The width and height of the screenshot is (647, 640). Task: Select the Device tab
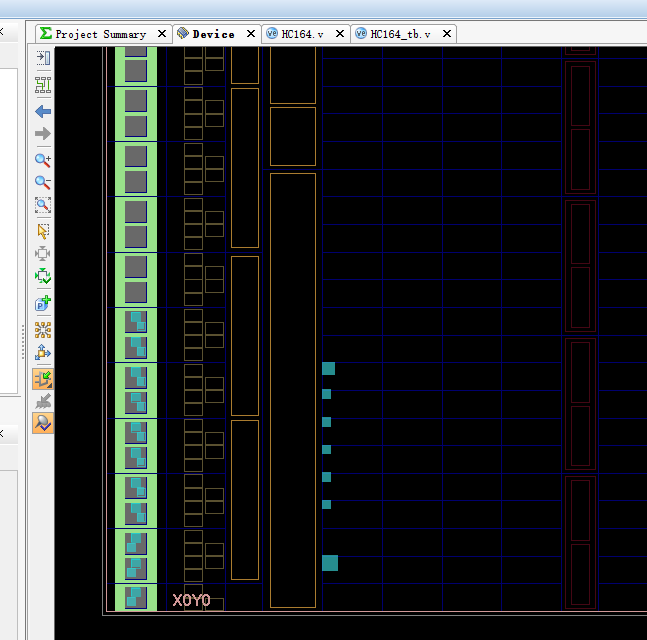pyautogui.click(x=213, y=34)
